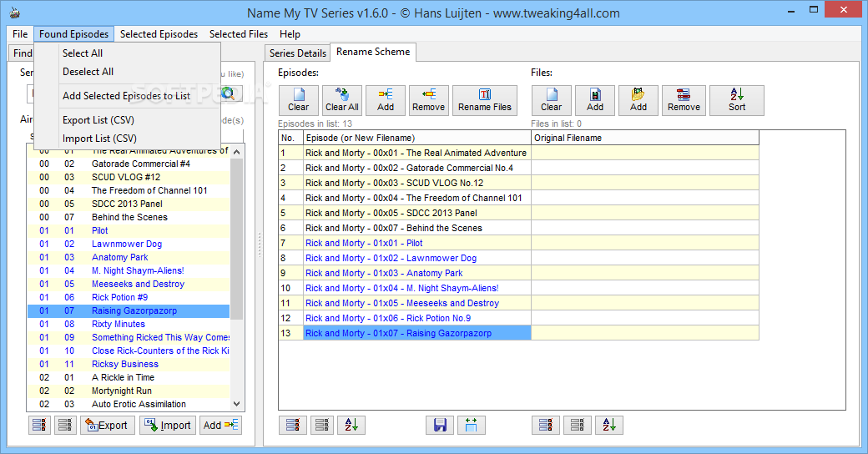Click the auto-fit column width icon
868x454 pixels.
(x=471, y=426)
